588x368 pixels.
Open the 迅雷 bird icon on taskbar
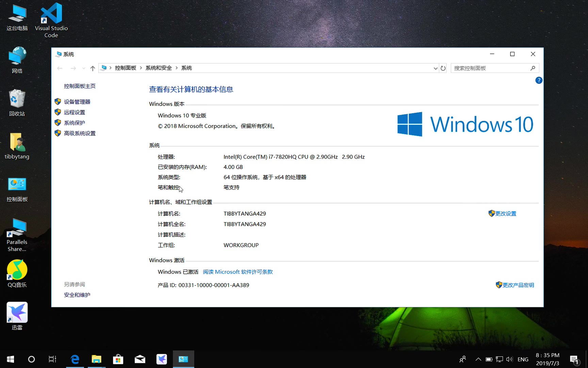click(x=162, y=359)
